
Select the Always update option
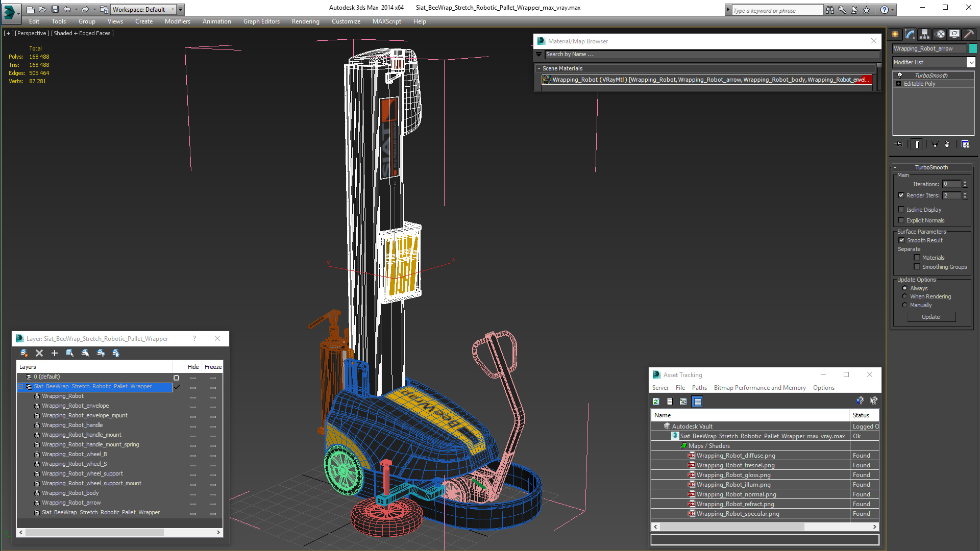click(905, 288)
